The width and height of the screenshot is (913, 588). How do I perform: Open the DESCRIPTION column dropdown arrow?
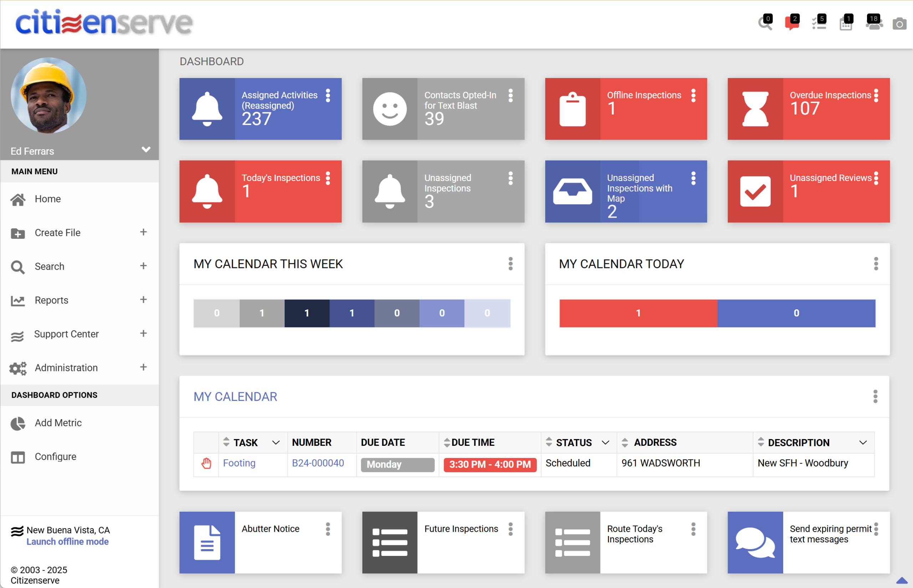point(863,443)
